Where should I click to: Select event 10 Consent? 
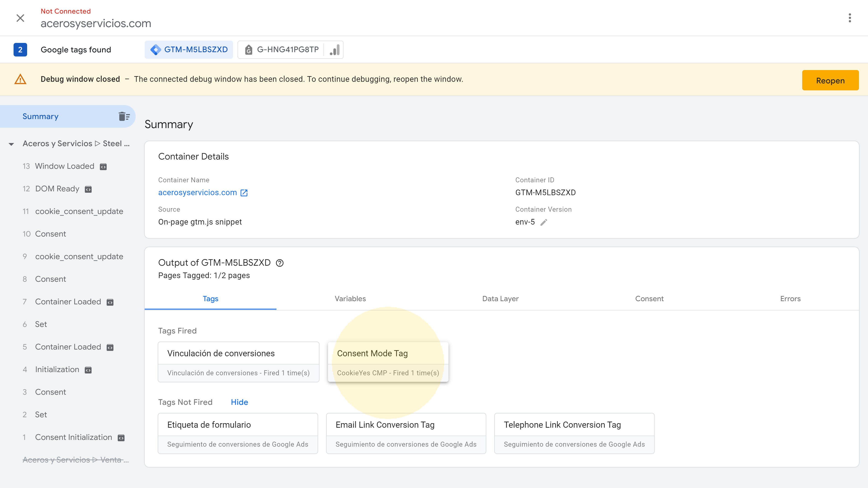coord(50,234)
